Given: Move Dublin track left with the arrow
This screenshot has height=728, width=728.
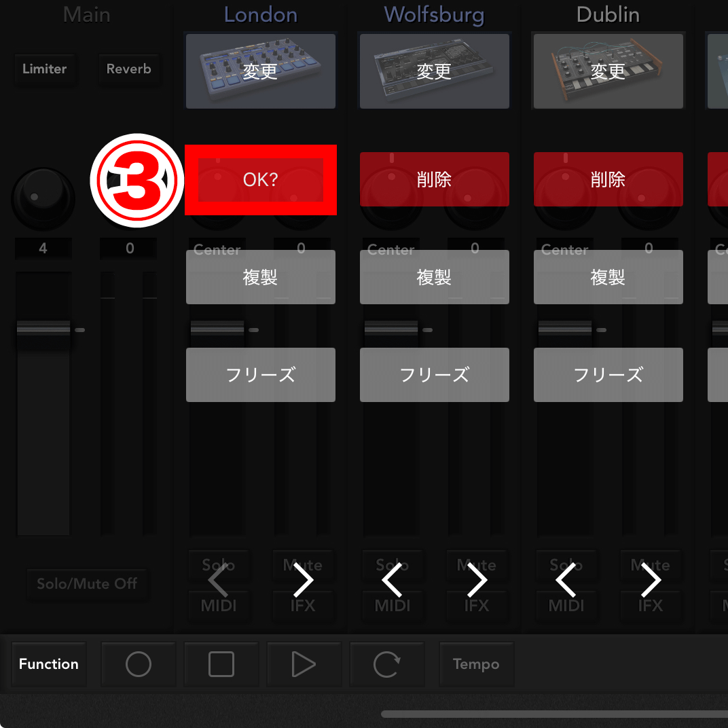Looking at the screenshot, I should 566,581.
